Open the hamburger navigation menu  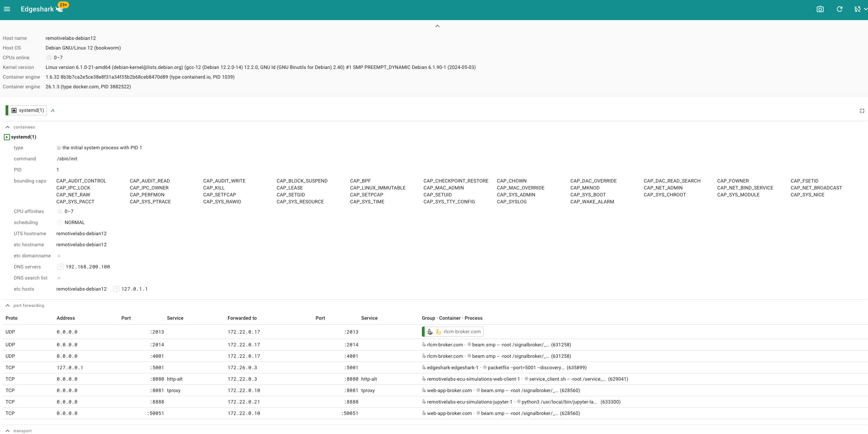point(7,9)
